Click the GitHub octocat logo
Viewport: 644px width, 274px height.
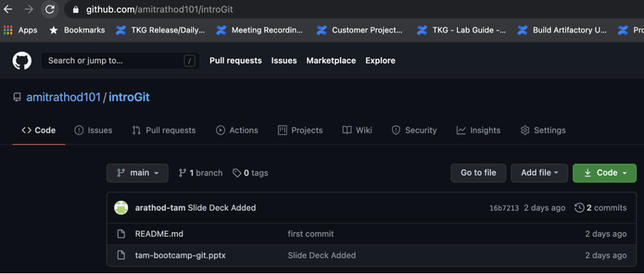[22, 61]
